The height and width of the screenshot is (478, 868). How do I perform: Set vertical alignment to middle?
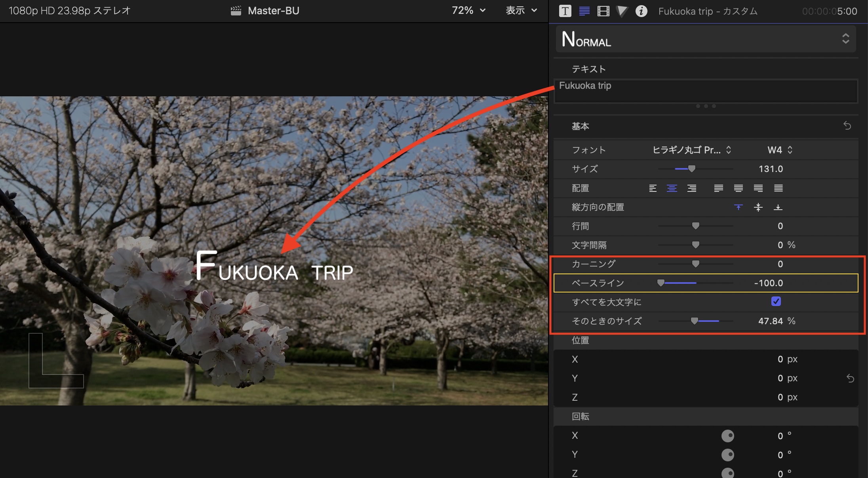click(758, 207)
